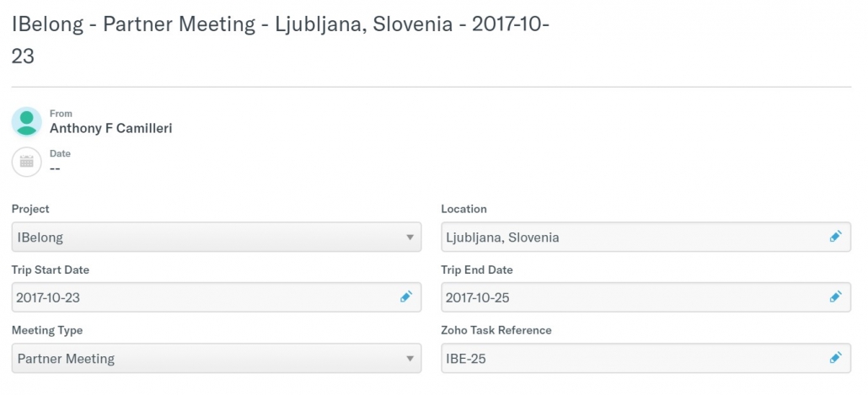
Task: Click the IBE-25 task reference field
Action: (x=646, y=358)
